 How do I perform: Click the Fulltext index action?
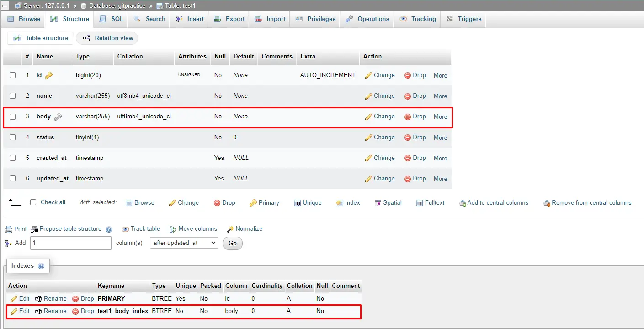click(x=431, y=202)
